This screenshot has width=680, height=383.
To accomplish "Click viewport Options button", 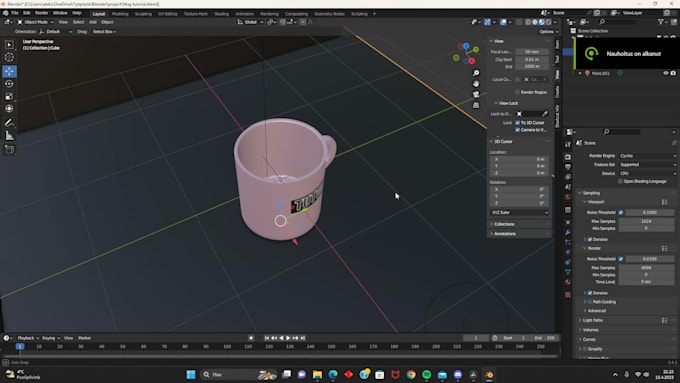I will coord(548,32).
